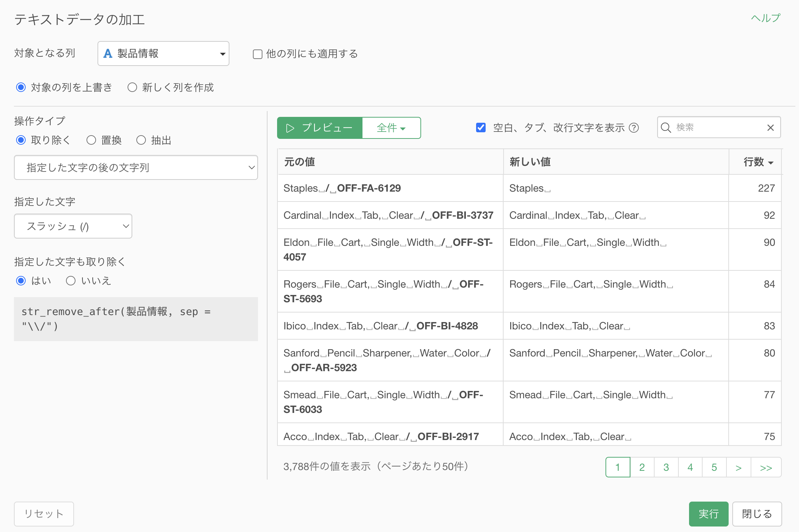Click new value Sanford Pencil Sharpener, Water Color

tap(616, 360)
